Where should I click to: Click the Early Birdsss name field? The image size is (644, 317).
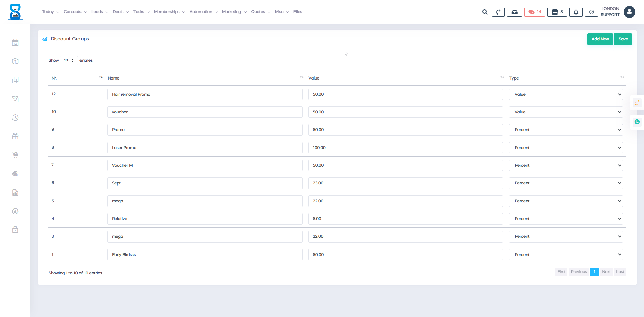205,255
